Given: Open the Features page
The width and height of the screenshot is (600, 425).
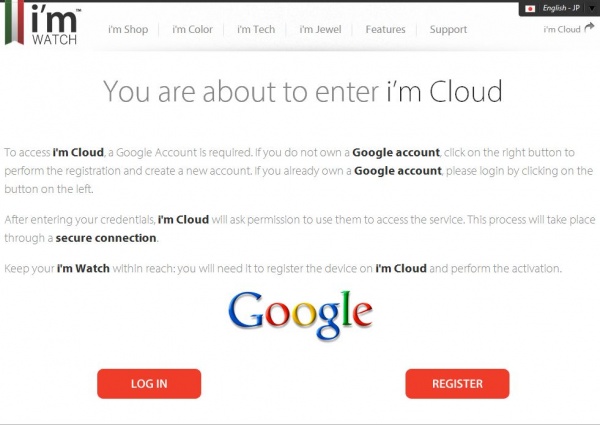Looking at the screenshot, I should point(385,30).
